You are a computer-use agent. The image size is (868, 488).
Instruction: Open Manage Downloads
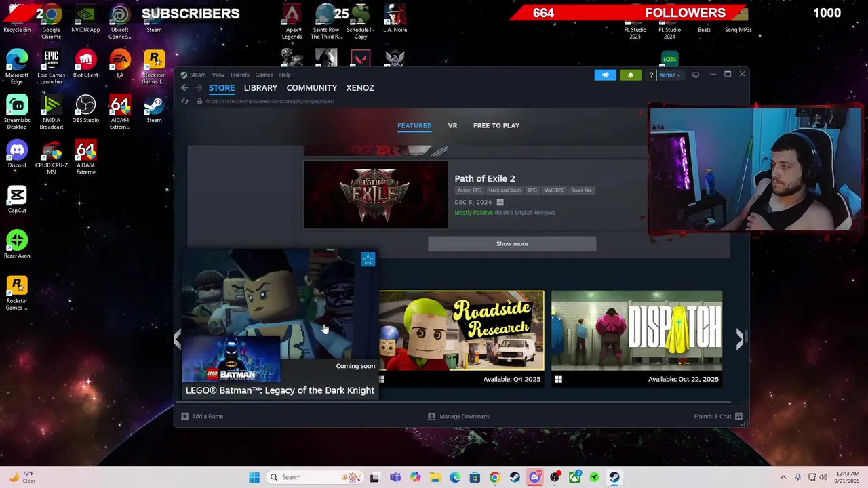click(x=458, y=416)
